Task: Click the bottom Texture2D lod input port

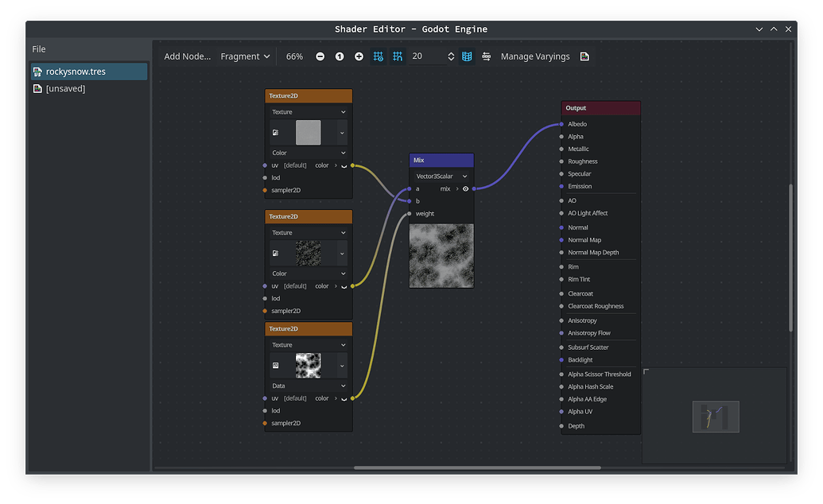Action: (x=265, y=411)
